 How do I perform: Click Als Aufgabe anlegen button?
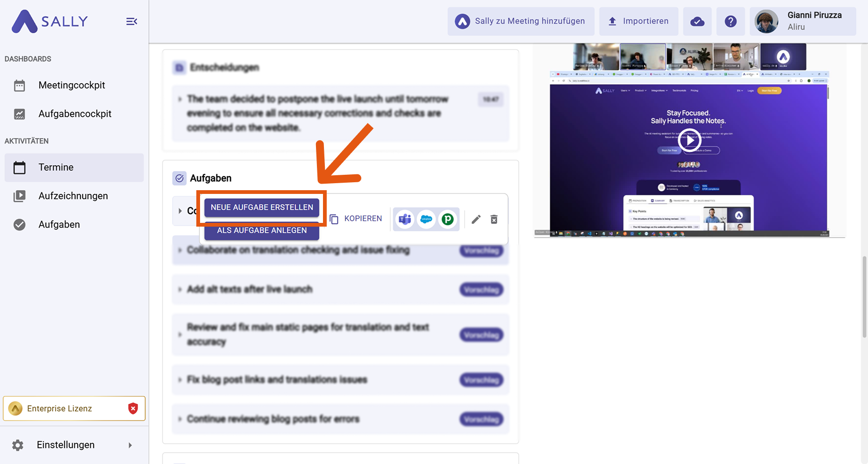[x=262, y=231]
